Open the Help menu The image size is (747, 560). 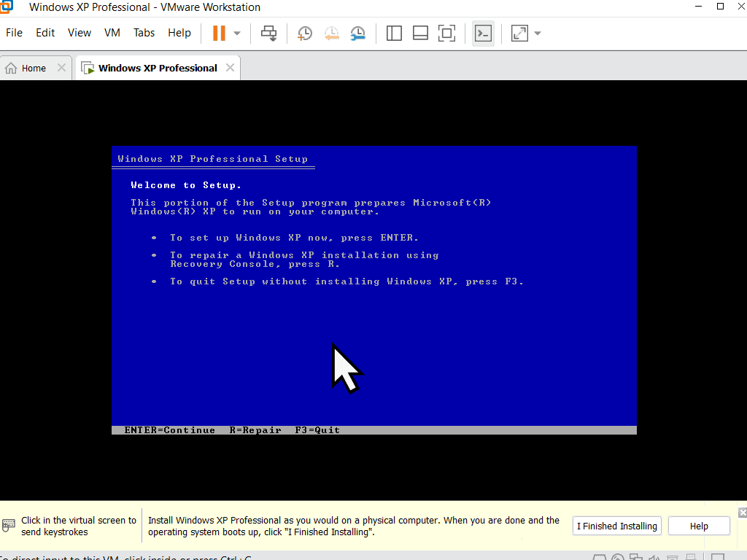[179, 33]
